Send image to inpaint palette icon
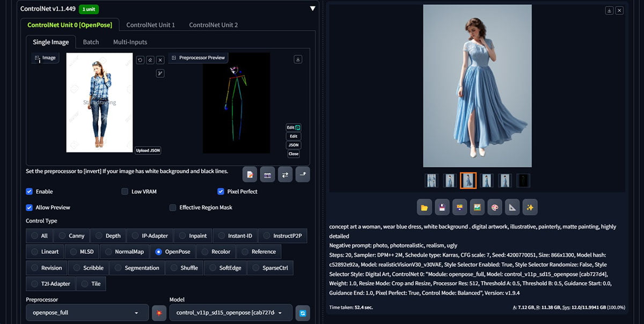Viewport: 644px width, 324px height. pos(494,207)
